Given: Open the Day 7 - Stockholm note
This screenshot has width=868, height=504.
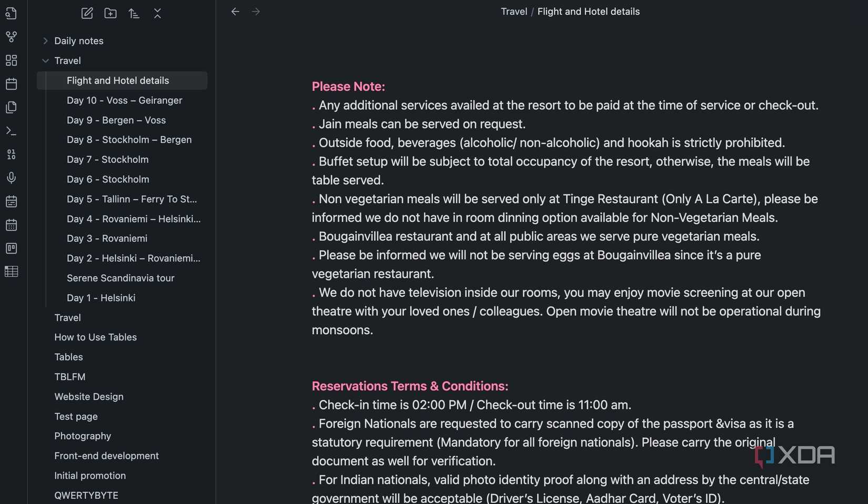Looking at the screenshot, I should click(107, 159).
